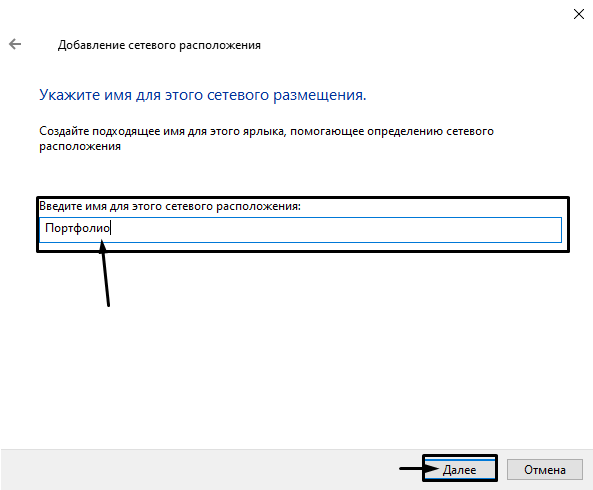Click the title Добавление сетевого расположения
This screenshot has height=490, width=593.
point(159,45)
